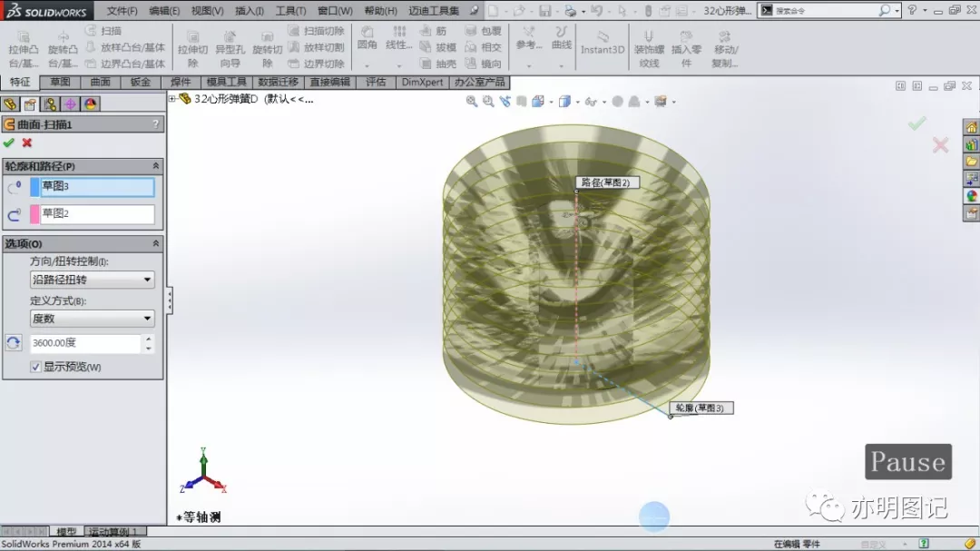Open Appearances color ball in task pane
980x551 pixels.
point(971,196)
